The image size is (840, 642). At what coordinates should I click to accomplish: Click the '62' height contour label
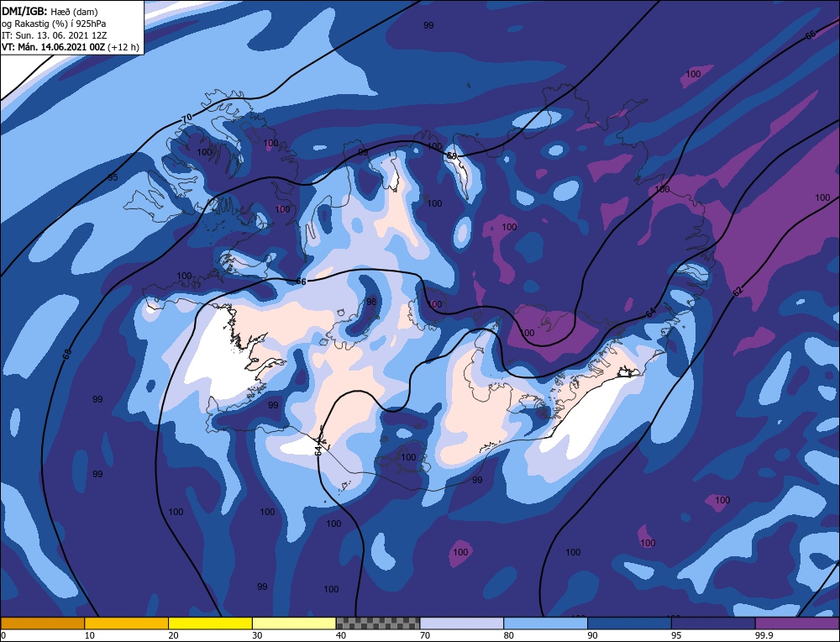(x=738, y=292)
